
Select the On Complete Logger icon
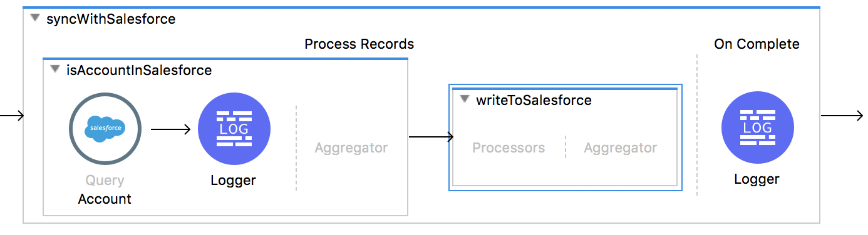coord(758,127)
